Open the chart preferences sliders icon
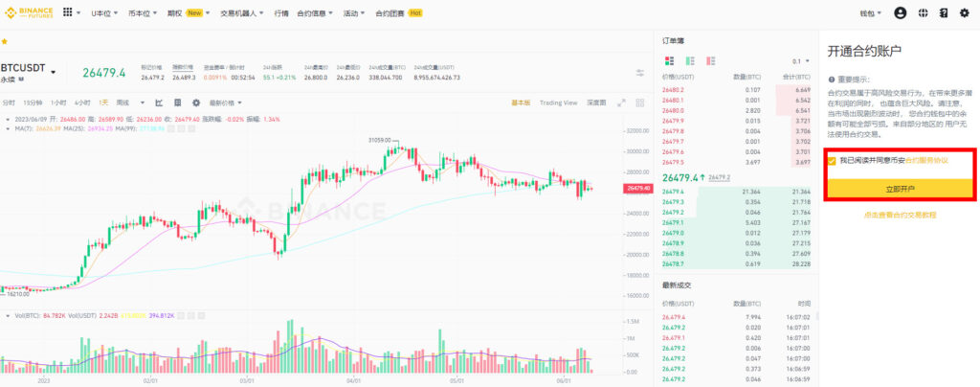The image size is (980, 387). (x=640, y=73)
